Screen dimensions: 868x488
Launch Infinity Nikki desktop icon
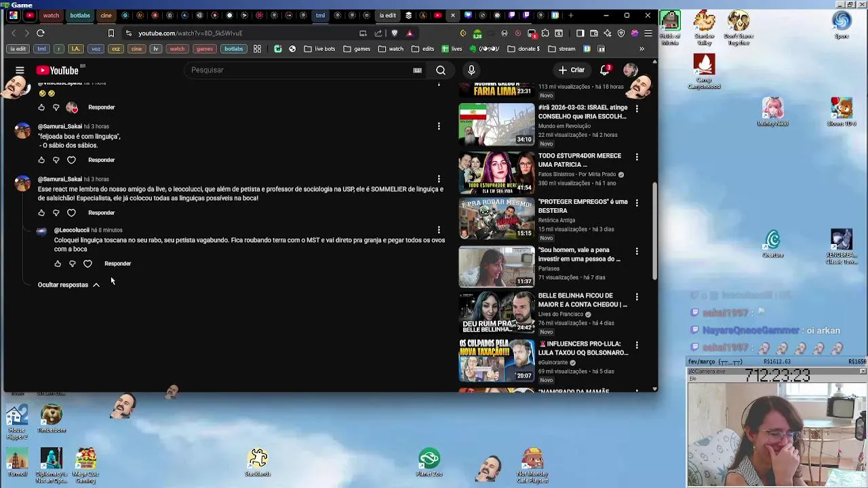pyautogui.click(x=772, y=112)
